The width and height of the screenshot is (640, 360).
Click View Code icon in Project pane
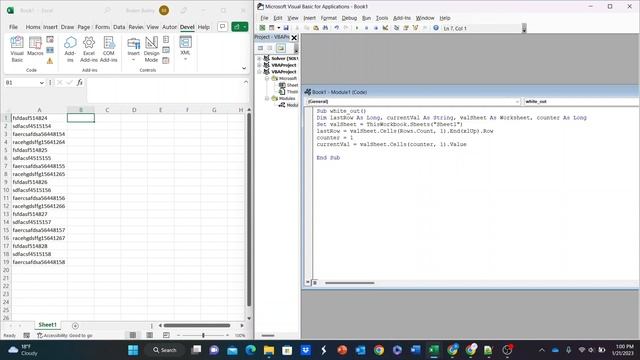260,48
